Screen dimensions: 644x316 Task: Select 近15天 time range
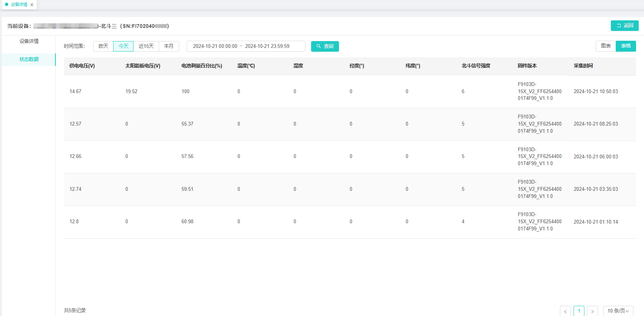tap(146, 46)
